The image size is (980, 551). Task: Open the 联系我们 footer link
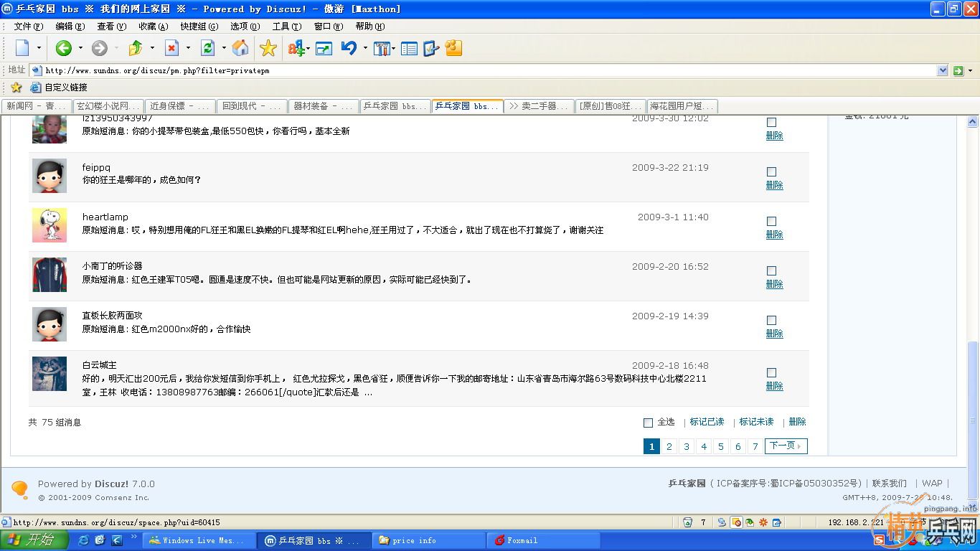[x=890, y=484]
